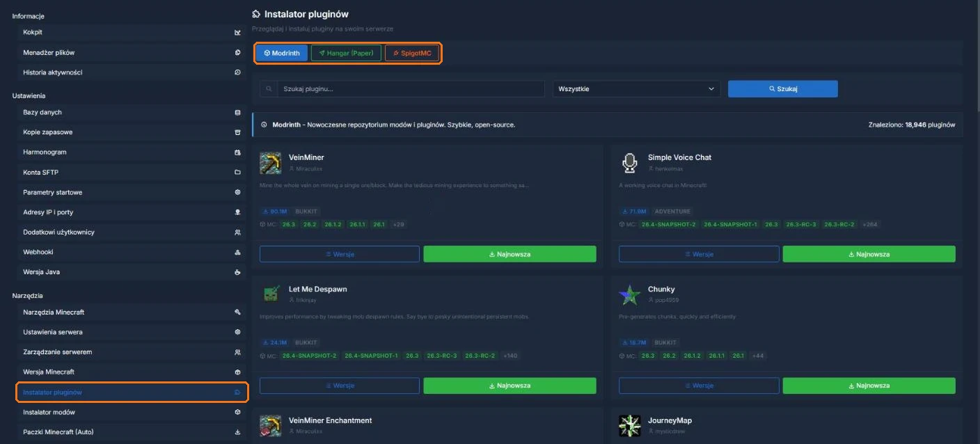This screenshot has width=980, height=444.
Task: Click the Konta SFTP folder icon
Action: 237,172
